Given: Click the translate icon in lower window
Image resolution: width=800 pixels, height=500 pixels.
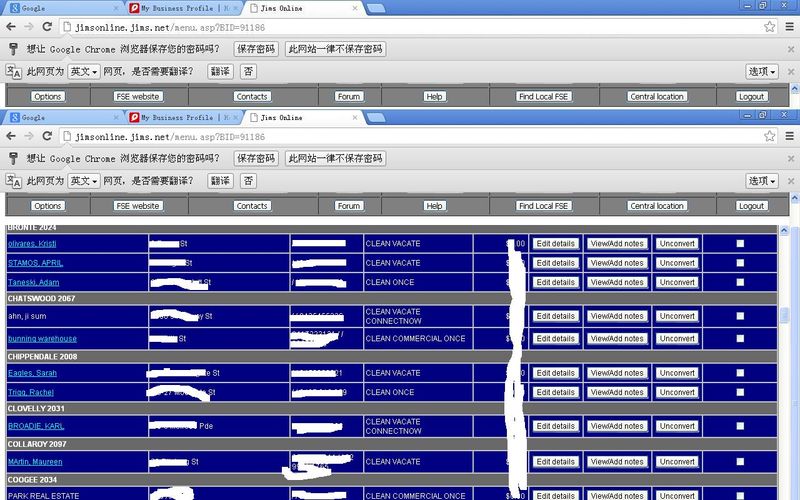Looking at the screenshot, I should pyautogui.click(x=13, y=181).
